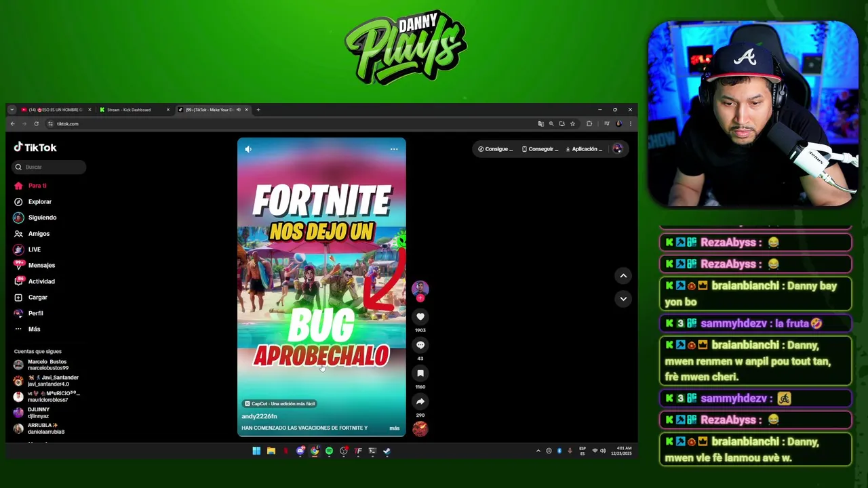Screen dimensions: 868x488
Task: Open Discord from the taskbar
Action: point(300,451)
